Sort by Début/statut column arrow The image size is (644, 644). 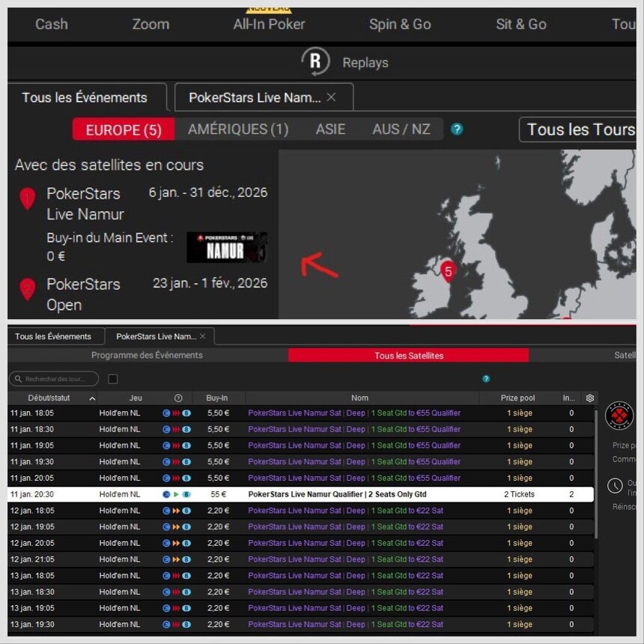click(x=92, y=398)
